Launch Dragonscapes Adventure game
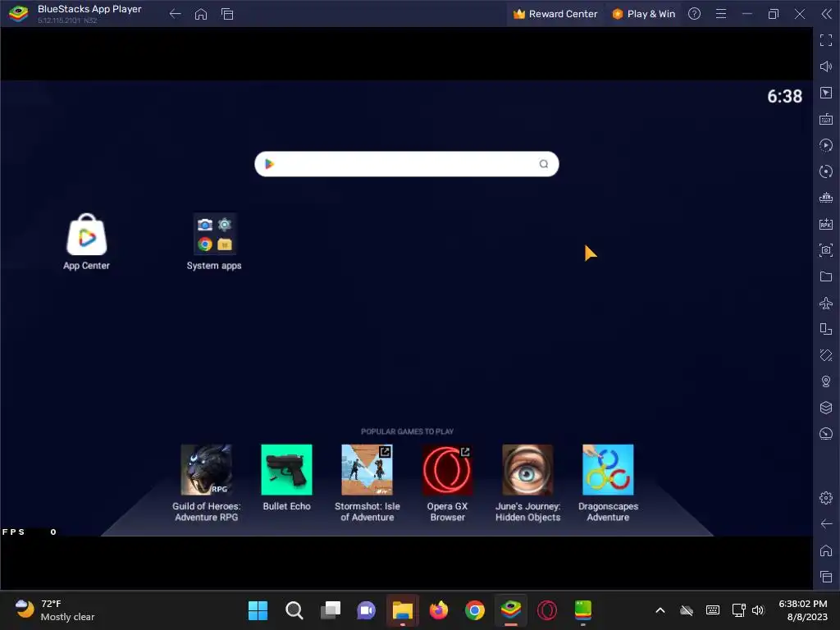The height and width of the screenshot is (630, 840). click(608, 470)
